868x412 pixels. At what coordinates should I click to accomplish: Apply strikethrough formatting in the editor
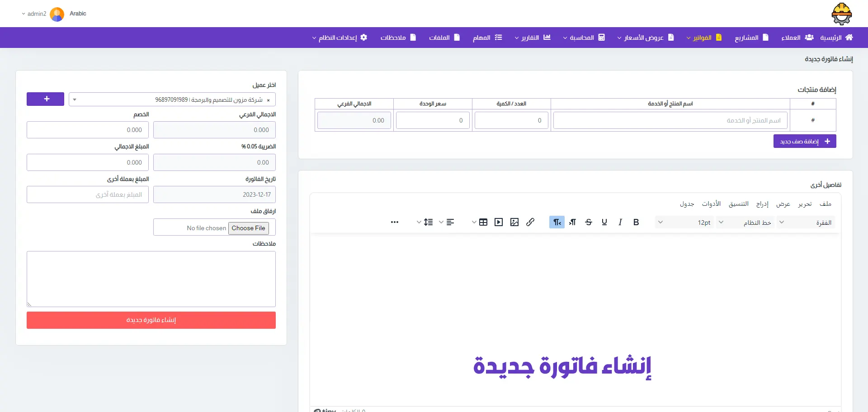[x=589, y=222]
